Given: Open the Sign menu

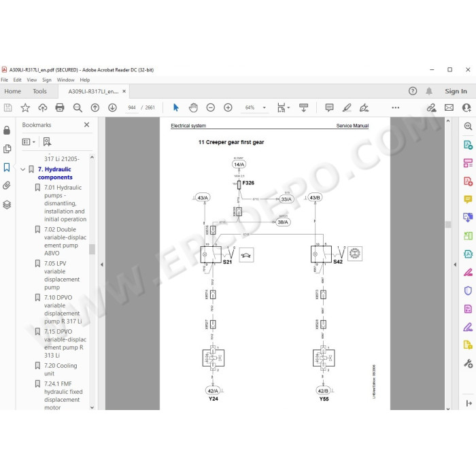Looking at the screenshot, I should [47, 80].
